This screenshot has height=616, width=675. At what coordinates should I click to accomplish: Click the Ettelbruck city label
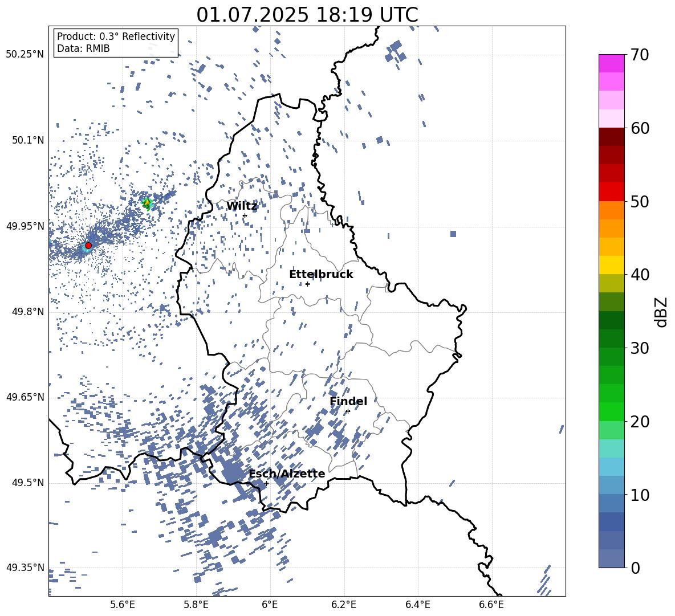point(321,275)
